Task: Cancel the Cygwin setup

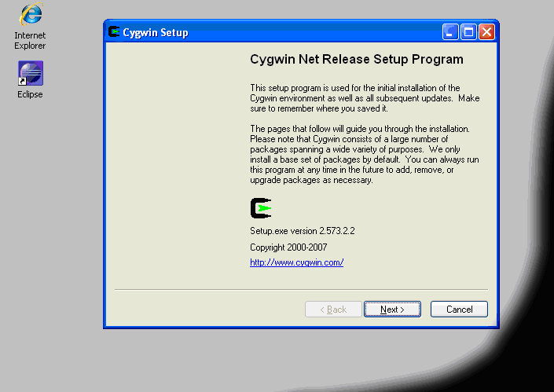Action: (x=459, y=310)
